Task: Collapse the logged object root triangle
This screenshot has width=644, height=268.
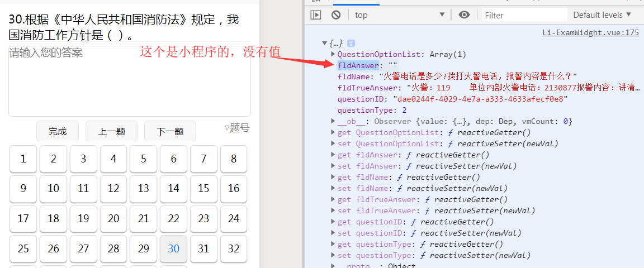Action: [x=325, y=44]
